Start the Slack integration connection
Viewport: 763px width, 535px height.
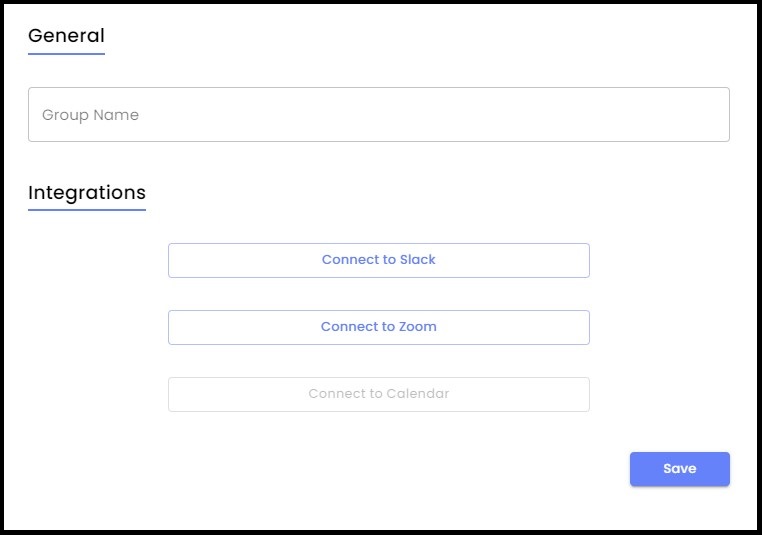point(379,260)
